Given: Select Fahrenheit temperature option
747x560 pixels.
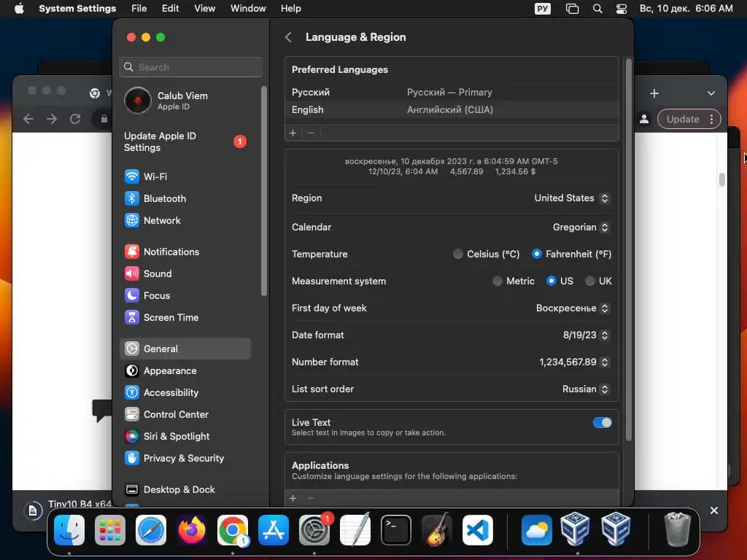Looking at the screenshot, I should click(536, 254).
